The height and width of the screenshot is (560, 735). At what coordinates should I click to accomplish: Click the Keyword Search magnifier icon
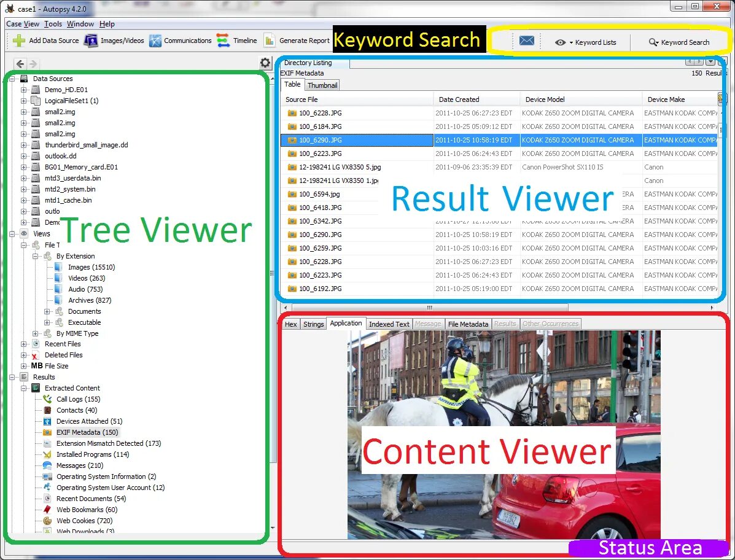653,42
